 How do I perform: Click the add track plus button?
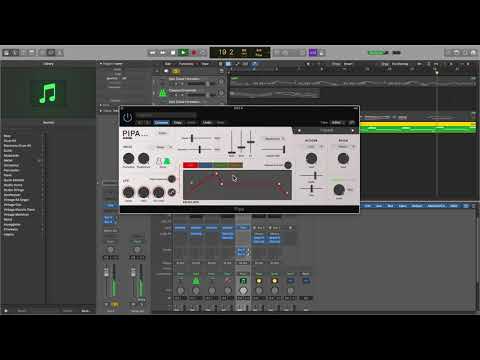[157, 71]
